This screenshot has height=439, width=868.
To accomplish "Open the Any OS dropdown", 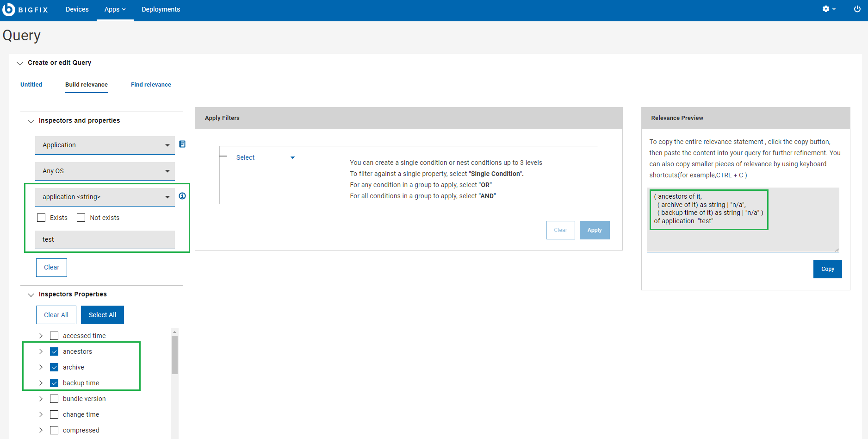I will click(105, 171).
